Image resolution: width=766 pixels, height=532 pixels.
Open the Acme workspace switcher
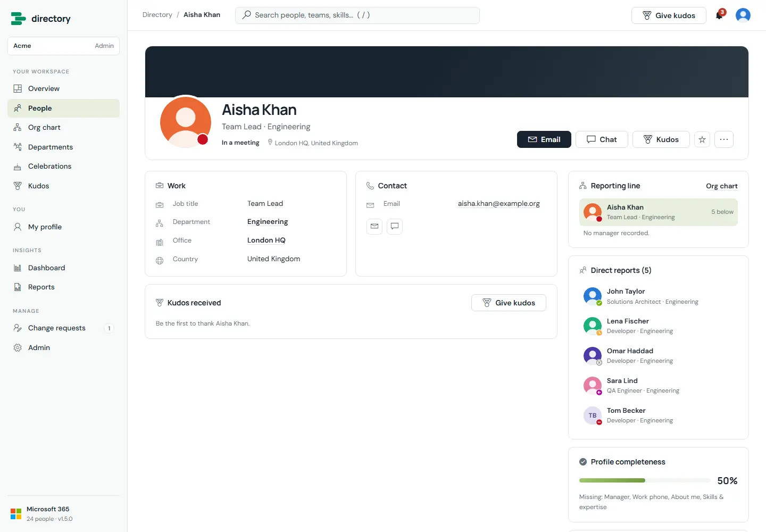63,46
